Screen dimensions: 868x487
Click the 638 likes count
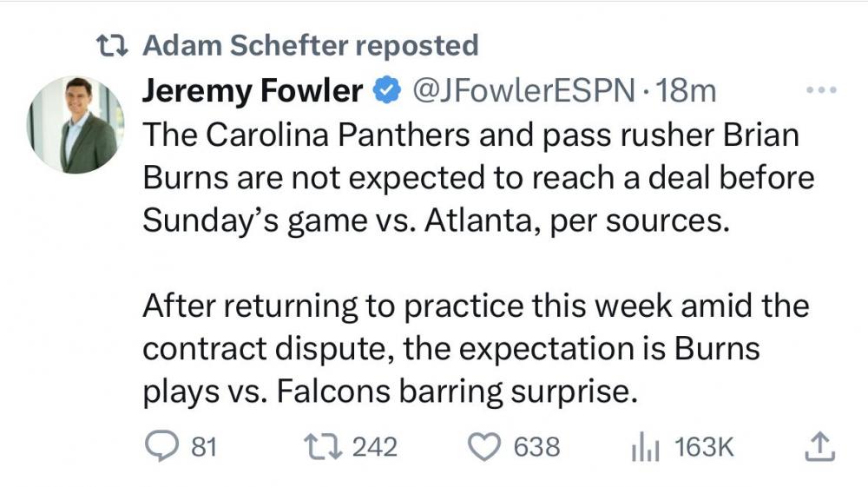tap(537, 447)
